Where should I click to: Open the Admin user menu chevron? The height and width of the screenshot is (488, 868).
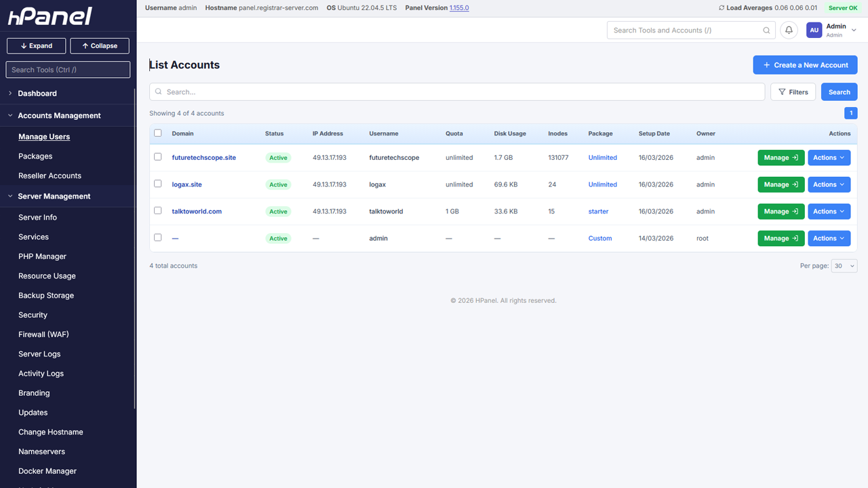click(854, 30)
